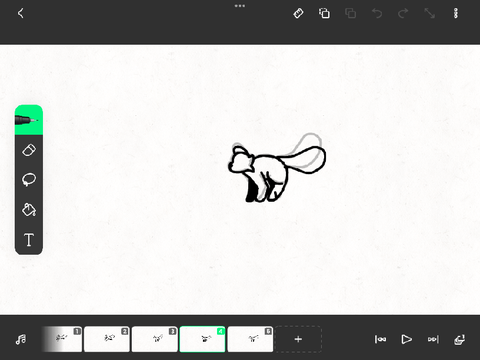Open the ruler tool

point(298,13)
